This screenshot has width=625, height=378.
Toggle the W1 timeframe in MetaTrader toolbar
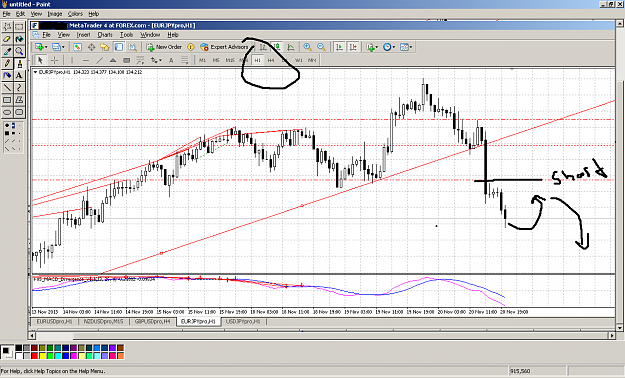pos(299,60)
